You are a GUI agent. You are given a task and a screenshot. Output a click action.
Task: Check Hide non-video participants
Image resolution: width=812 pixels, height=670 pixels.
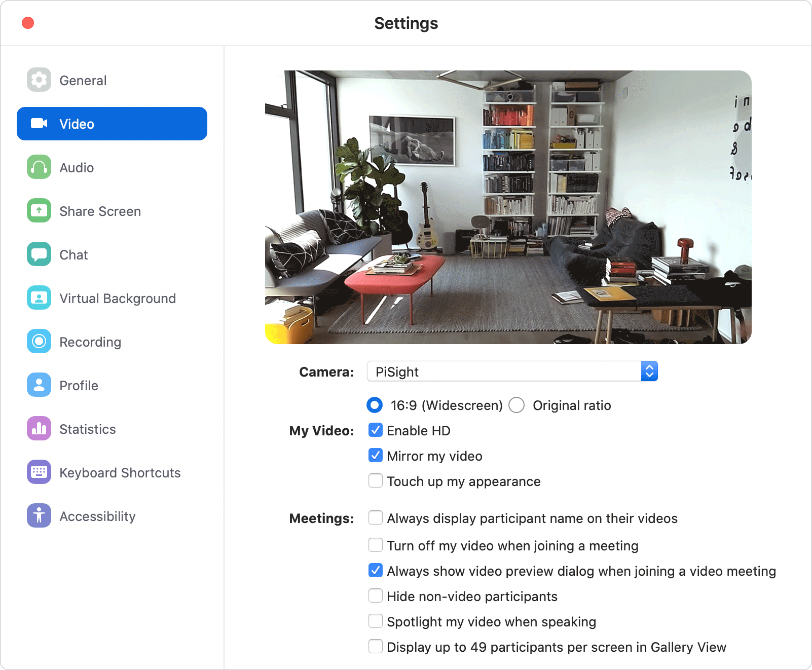point(376,595)
